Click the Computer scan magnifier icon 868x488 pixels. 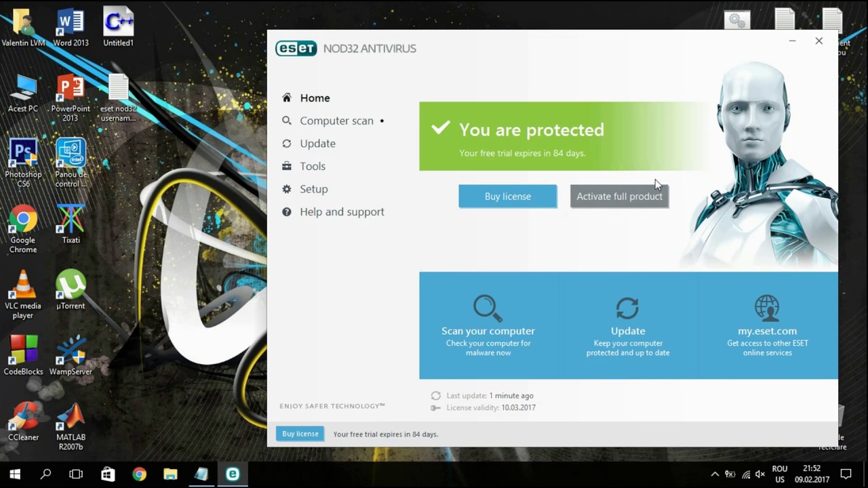[287, 121]
